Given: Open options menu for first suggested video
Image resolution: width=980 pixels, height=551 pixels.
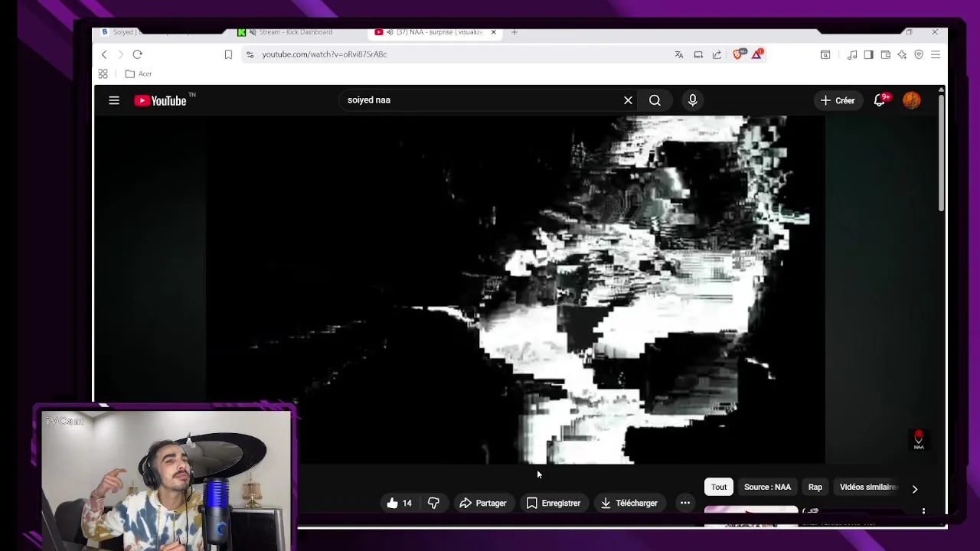Looking at the screenshot, I should click(923, 511).
